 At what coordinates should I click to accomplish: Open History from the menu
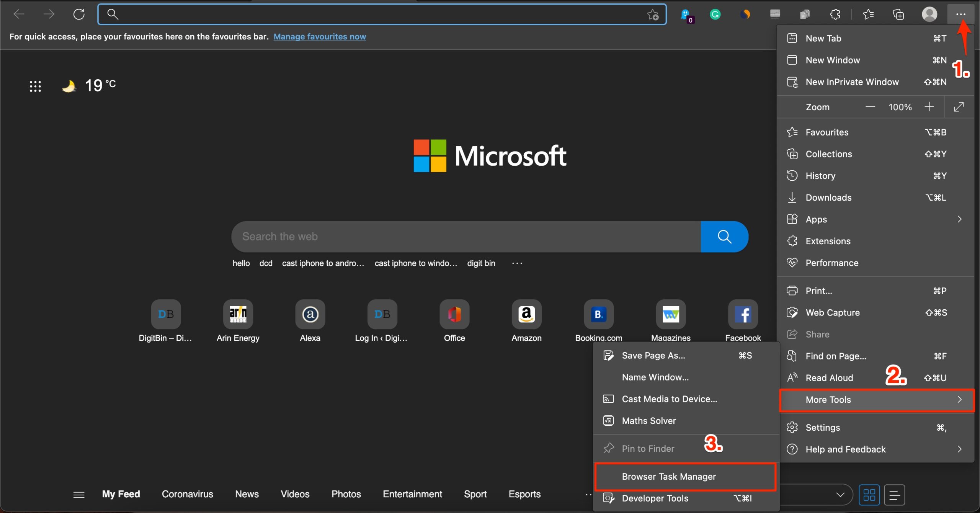pyautogui.click(x=876, y=176)
